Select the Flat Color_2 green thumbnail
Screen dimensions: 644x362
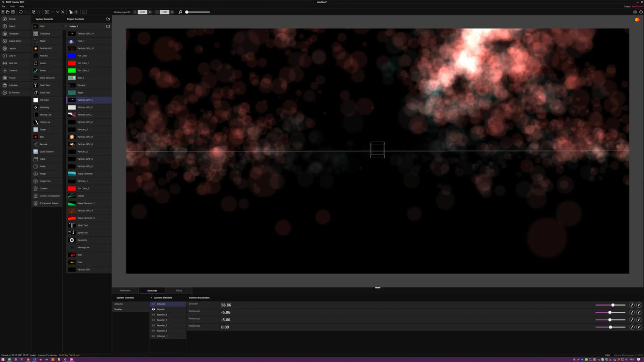[71, 70]
